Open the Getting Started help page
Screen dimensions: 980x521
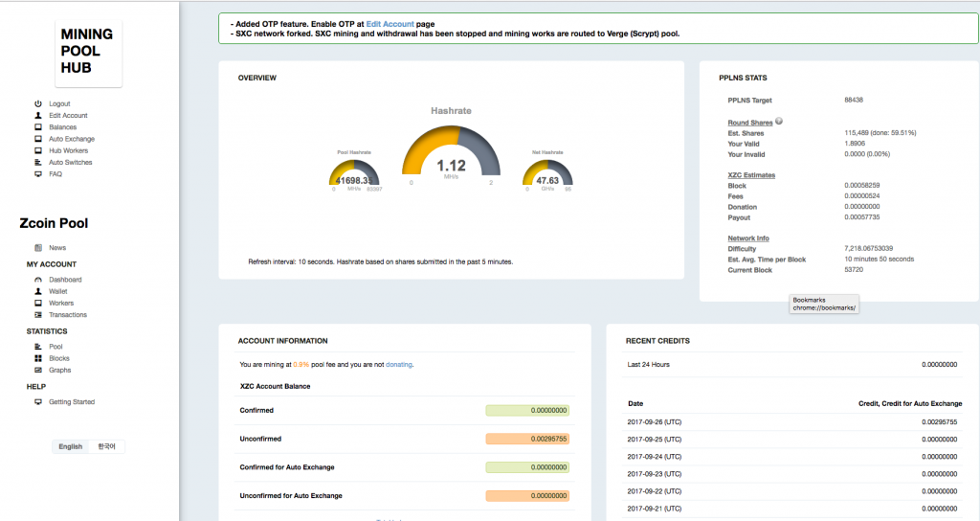tap(72, 402)
